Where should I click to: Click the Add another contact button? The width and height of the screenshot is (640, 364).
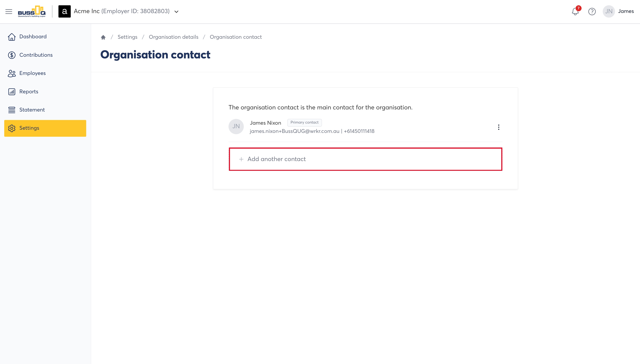coord(365,159)
